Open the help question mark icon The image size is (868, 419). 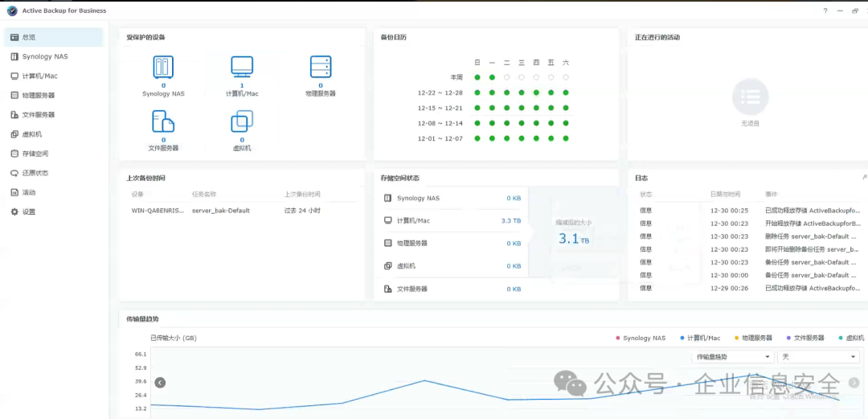pyautogui.click(x=825, y=11)
